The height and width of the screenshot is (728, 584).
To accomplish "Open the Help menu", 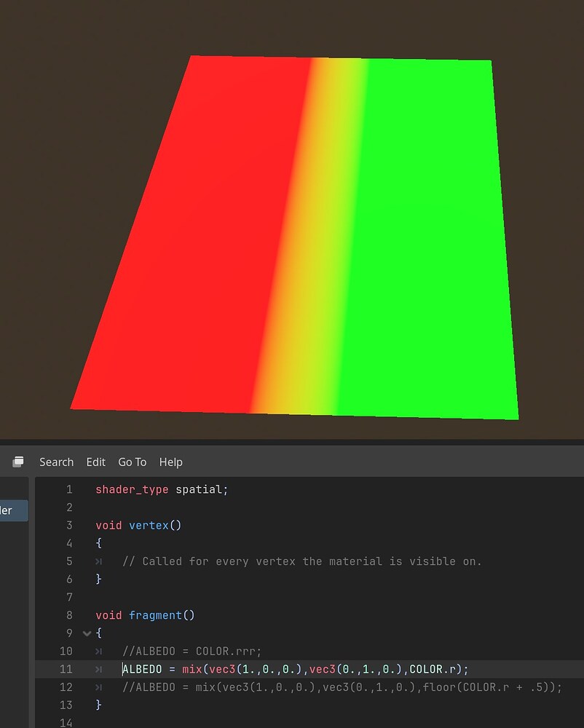I will point(170,462).
